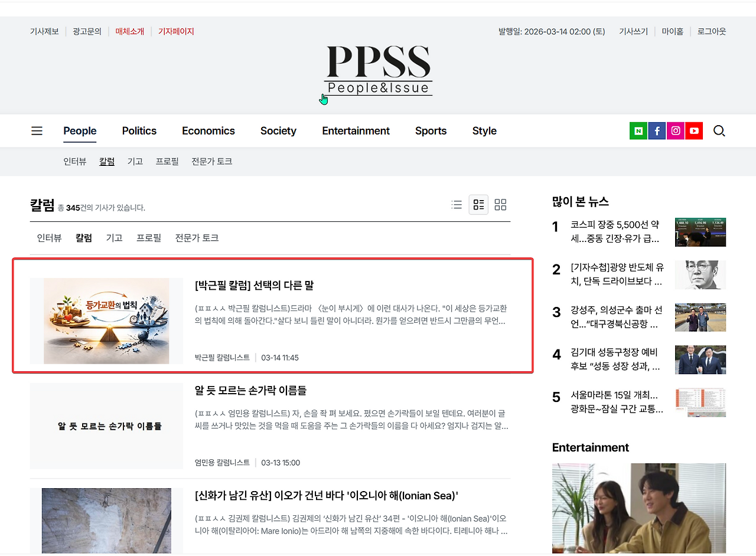Open popular news '[기자수첩]광양 반도체 유치'
This screenshot has height=556, width=756.
click(617, 274)
